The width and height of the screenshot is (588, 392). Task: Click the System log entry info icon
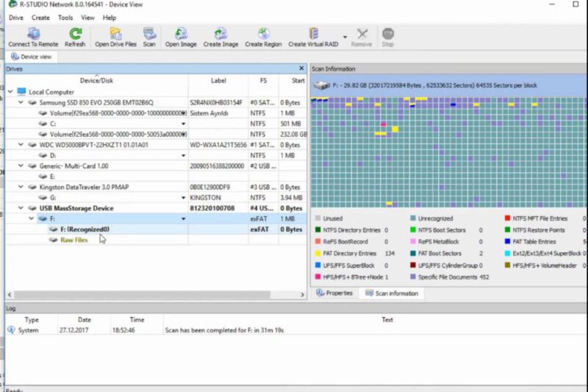(x=11, y=329)
